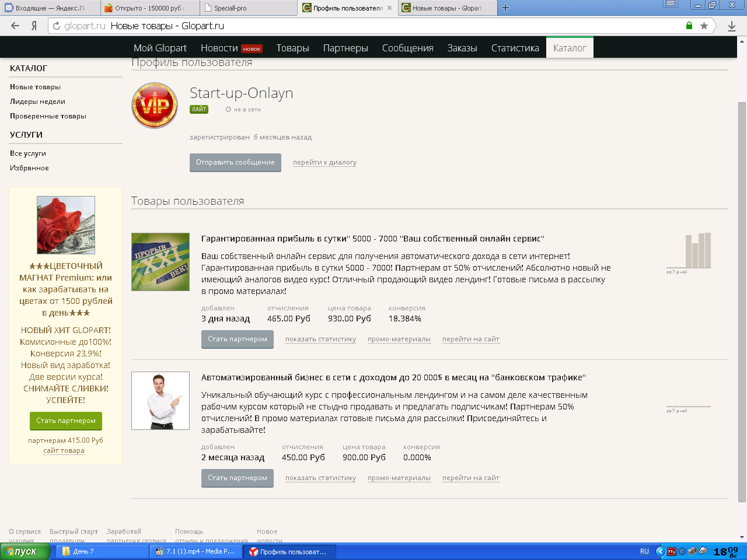
Task: Open "Статистика" in the top menu
Action: pos(515,48)
